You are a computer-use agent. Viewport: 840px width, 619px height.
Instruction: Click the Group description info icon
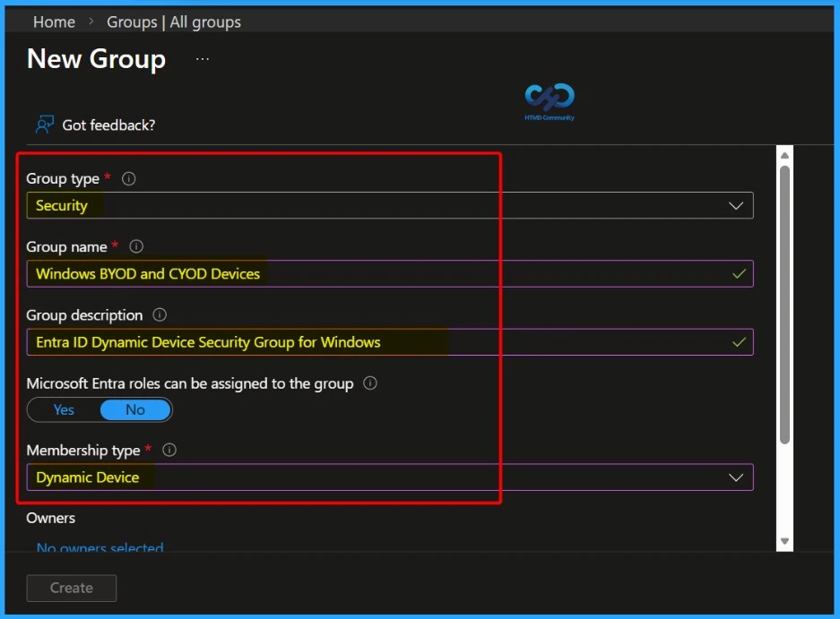click(x=159, y=314)
